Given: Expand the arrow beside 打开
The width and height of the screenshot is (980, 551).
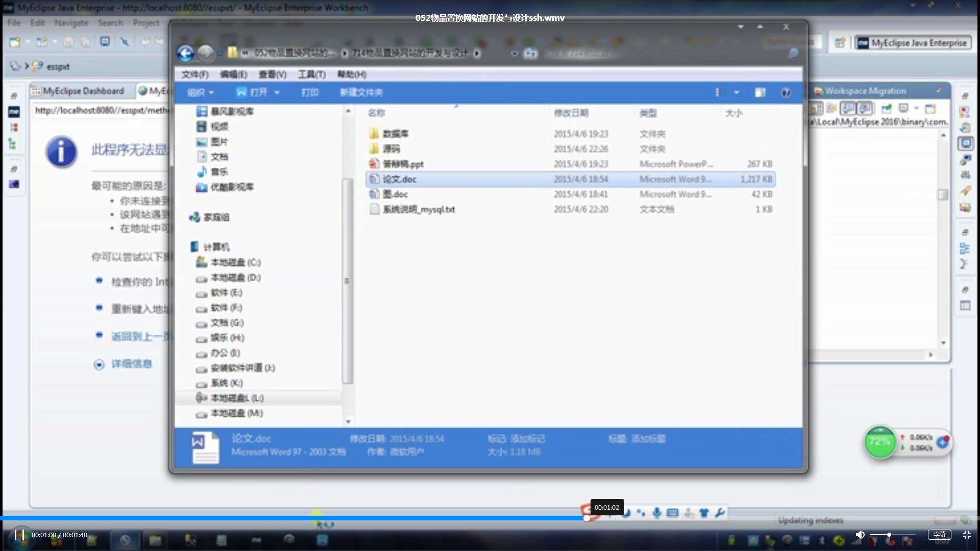Looking at the screenshot, I should click(277, 92).
